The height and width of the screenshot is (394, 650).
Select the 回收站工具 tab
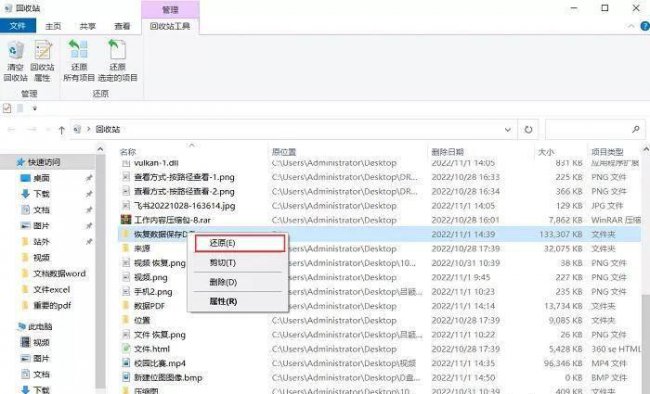pyautogui.click(x=170, y=27)
